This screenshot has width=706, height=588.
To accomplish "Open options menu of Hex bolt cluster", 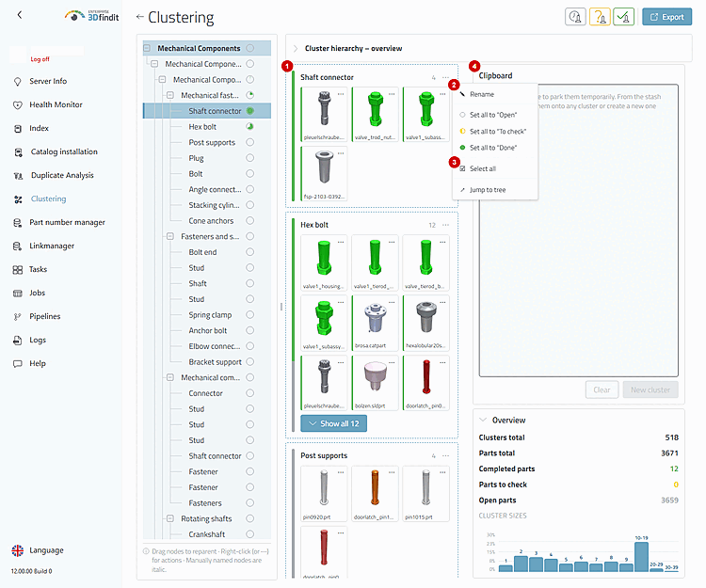I will tap(445, 225).
